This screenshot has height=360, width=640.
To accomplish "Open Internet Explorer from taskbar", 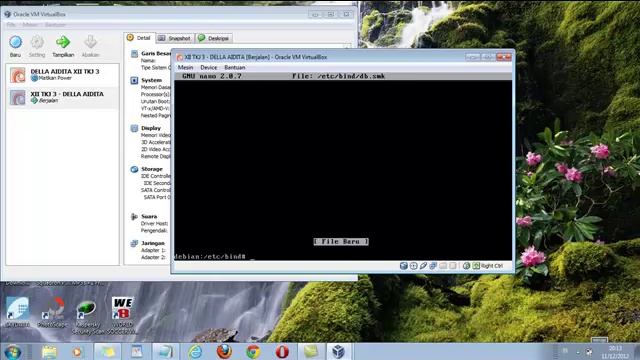I will pyautogui.click(x=195, y=352).
